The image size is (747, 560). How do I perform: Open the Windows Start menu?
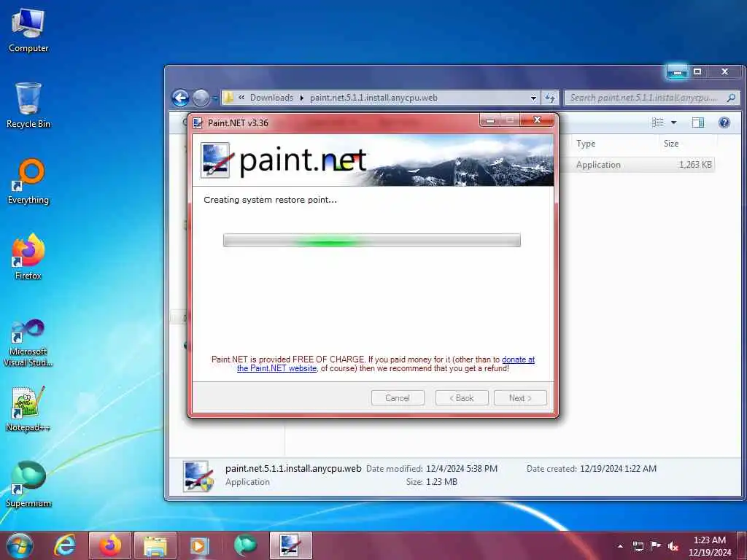[x=20, y=545]
